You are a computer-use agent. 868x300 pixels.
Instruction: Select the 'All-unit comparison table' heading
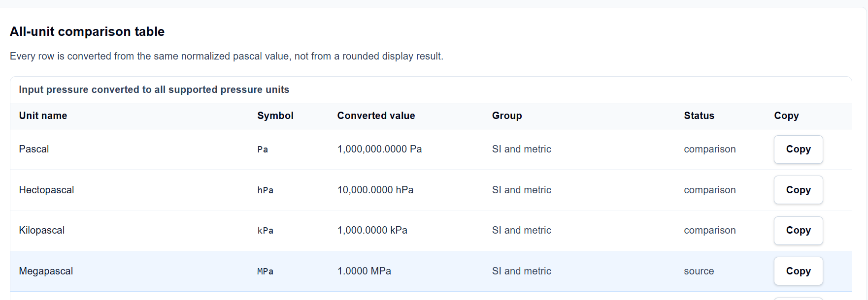point(87,31)
